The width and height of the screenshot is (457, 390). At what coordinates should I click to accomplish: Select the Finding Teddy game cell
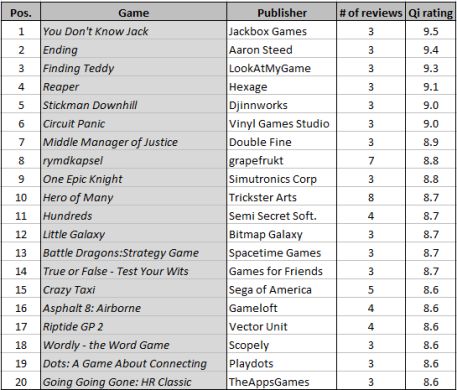pyautogui.click(x=133, y=68)
